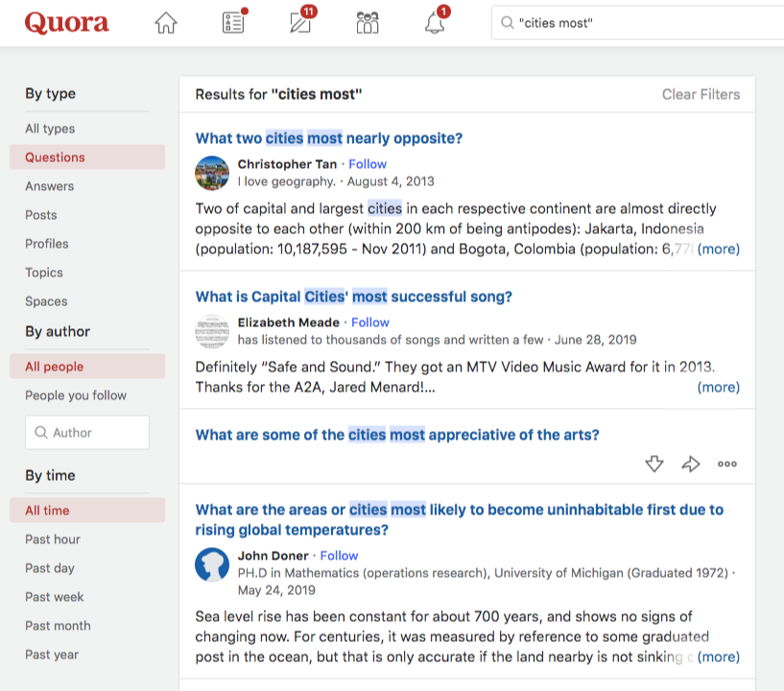Open the Spaces people icon
This screenshot has width=784, height=691.
click(368, 23)
